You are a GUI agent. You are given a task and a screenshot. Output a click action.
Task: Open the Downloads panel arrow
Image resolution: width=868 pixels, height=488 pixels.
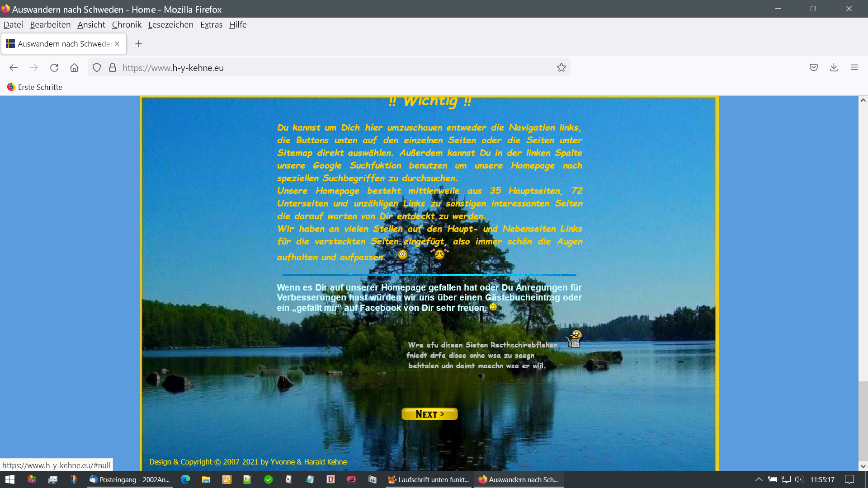834,68
